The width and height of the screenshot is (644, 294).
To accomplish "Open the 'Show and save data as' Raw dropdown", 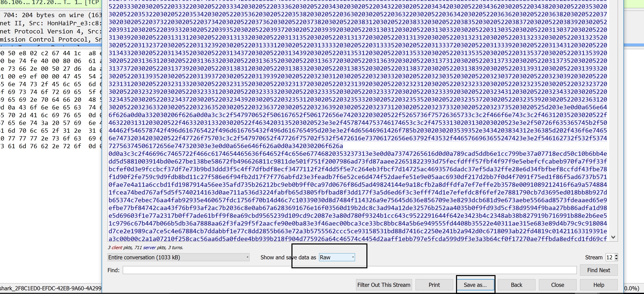I will pyautogui.click(x=337, y=257).
